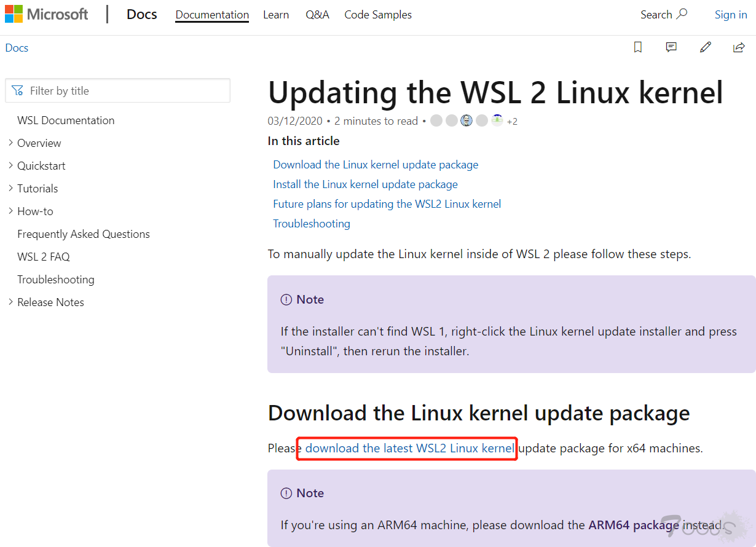Click the edit pencil icon

(x=706, y=47)
